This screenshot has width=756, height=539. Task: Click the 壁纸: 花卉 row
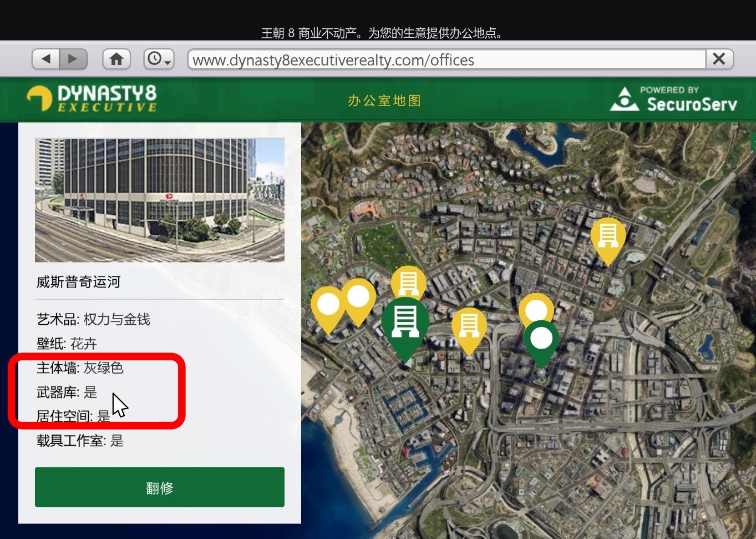pyautogui.click(x=67, y=344)
